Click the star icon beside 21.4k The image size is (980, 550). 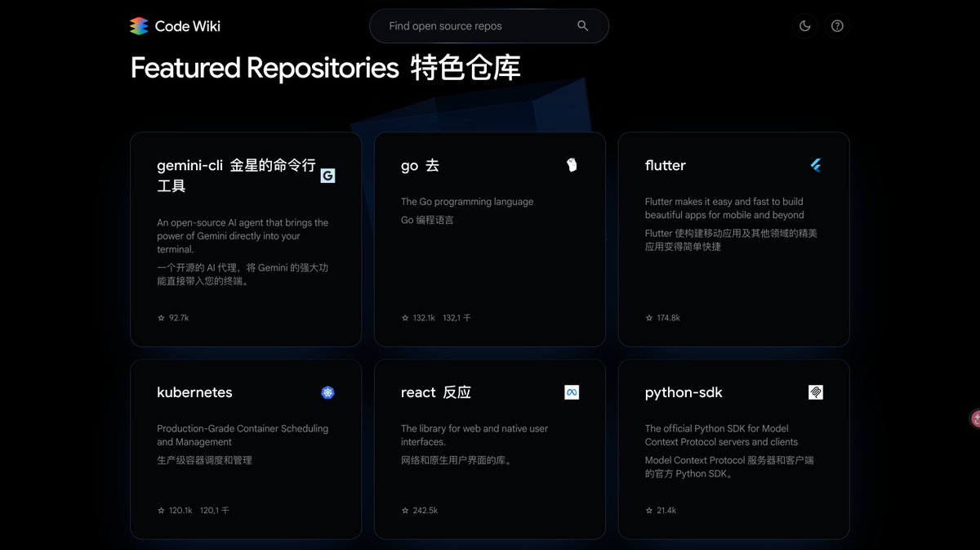point(649,510)
